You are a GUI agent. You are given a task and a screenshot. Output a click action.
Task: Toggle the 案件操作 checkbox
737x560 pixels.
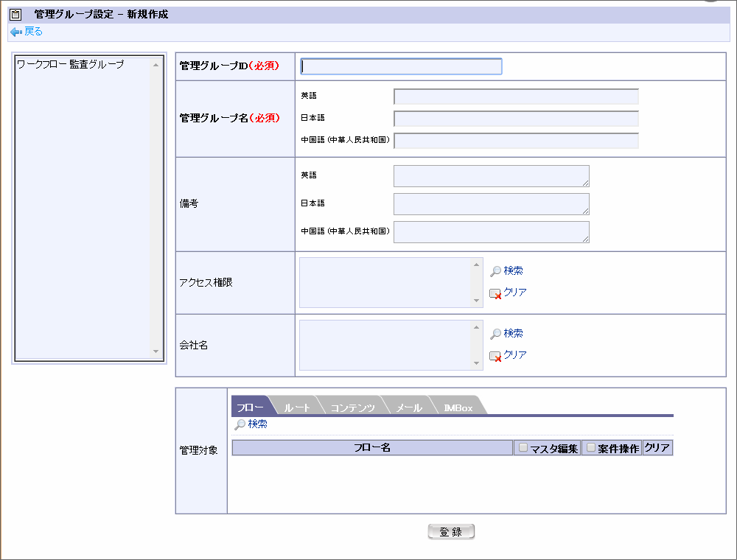[x=591, y=447]
